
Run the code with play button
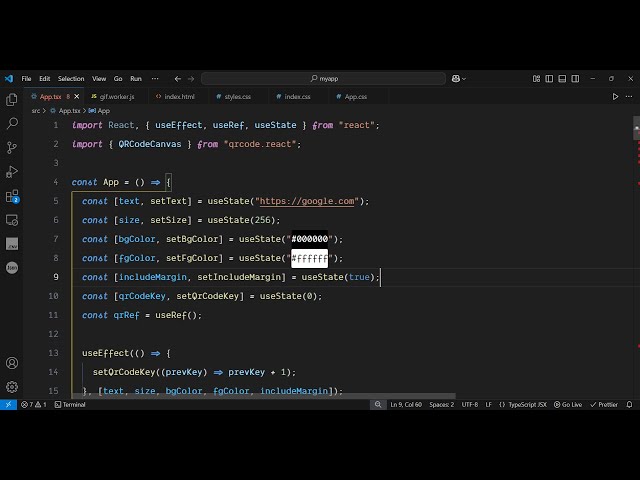615,97
